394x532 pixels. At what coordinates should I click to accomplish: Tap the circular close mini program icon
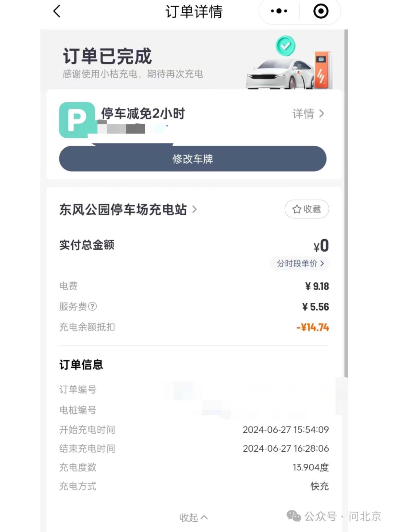(x=321, y=11)
